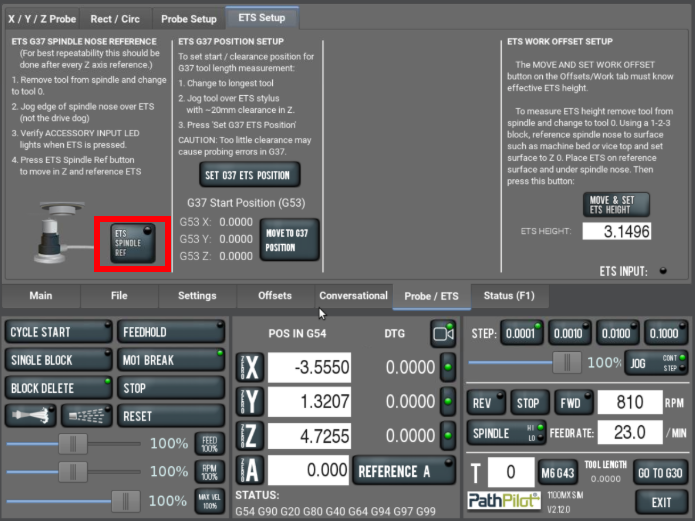Toggle the M01 Break option
Image resolution: width=695 pixels, height=521 pixels.
pos(169,360)
